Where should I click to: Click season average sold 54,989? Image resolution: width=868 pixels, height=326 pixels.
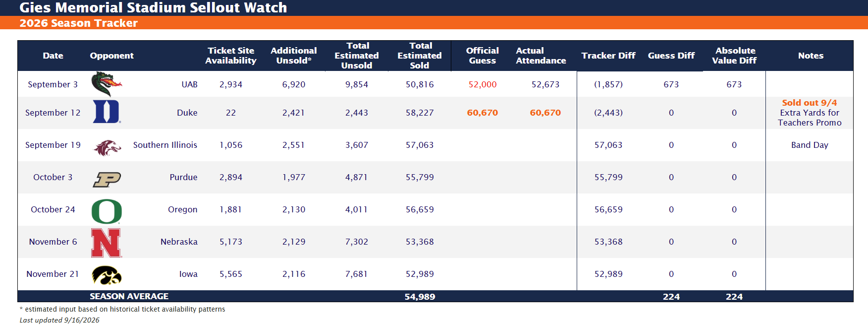[x=420, y=297]
